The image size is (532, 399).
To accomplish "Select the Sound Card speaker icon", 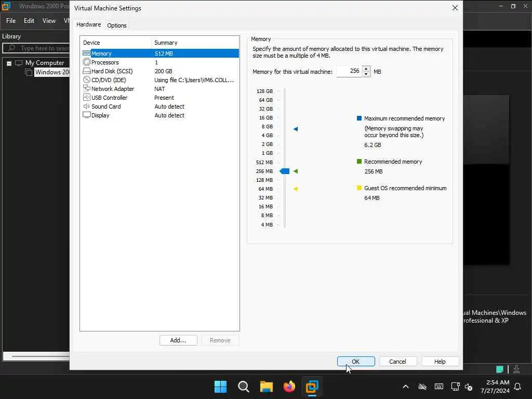I will pyautogui.click(x=87, y=106).
